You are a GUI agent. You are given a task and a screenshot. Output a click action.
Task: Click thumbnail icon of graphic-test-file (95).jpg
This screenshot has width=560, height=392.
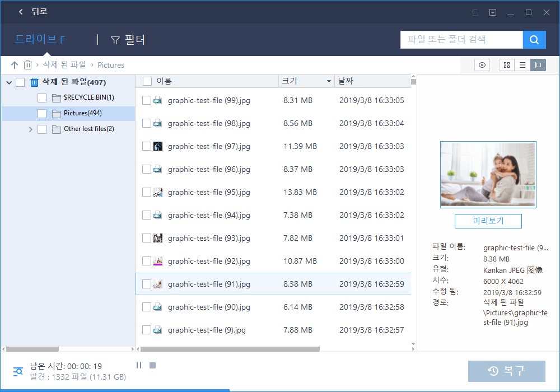point(158,192)
